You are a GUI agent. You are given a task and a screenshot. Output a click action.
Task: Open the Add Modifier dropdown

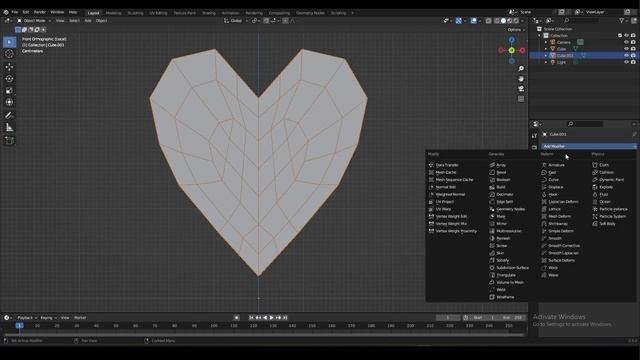[x=589, y=146]
